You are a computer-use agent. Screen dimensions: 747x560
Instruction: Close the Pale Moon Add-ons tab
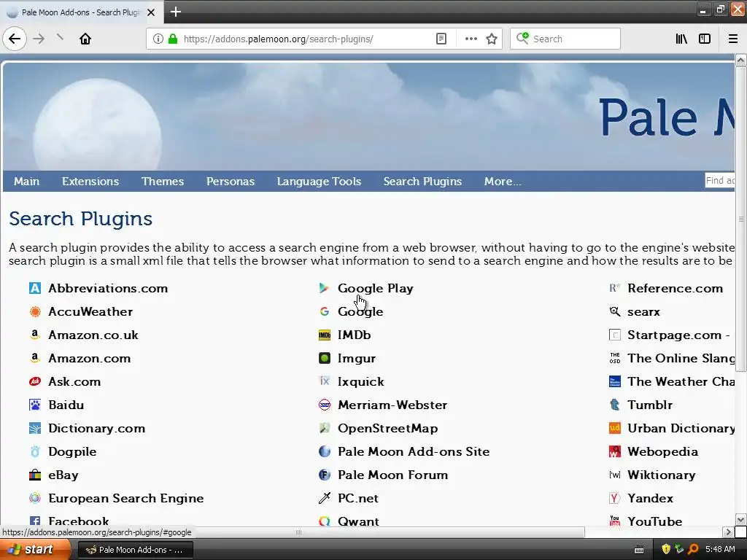[151, 12]
